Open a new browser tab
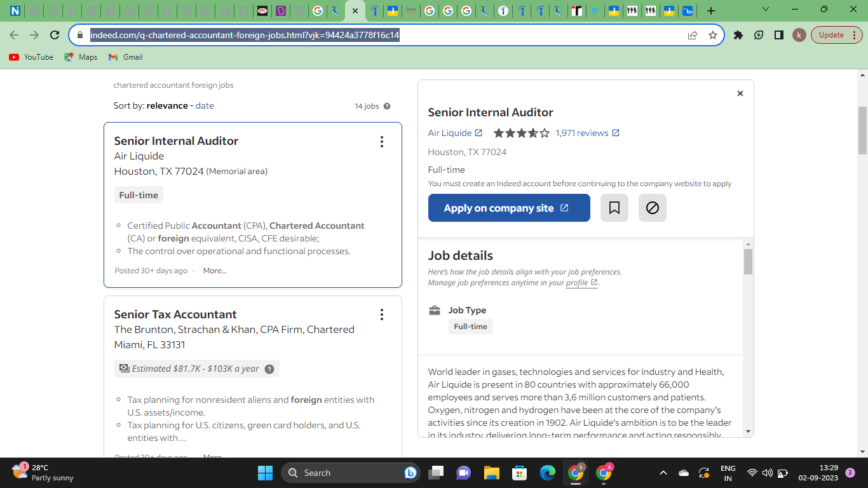Screen dimensions: 868x488 coord(711,11)
